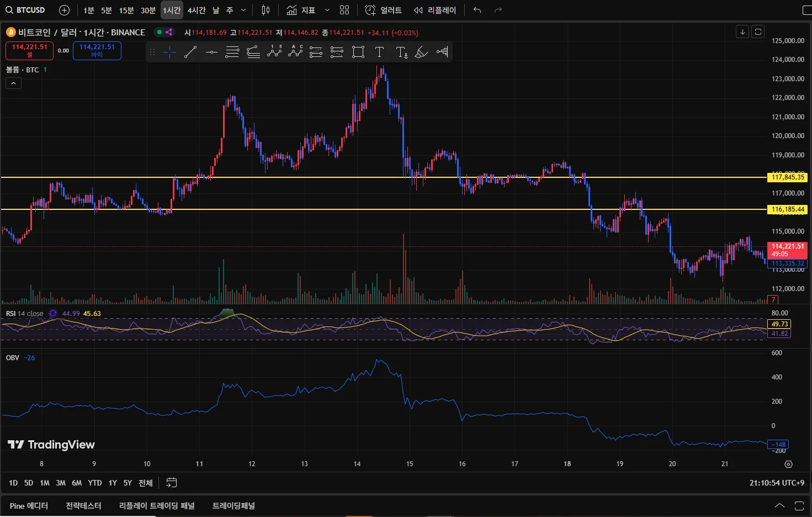This screenshot has height=517, width=812.
Task: Select the horizontal line drawing tool
Action: point(211,52)
